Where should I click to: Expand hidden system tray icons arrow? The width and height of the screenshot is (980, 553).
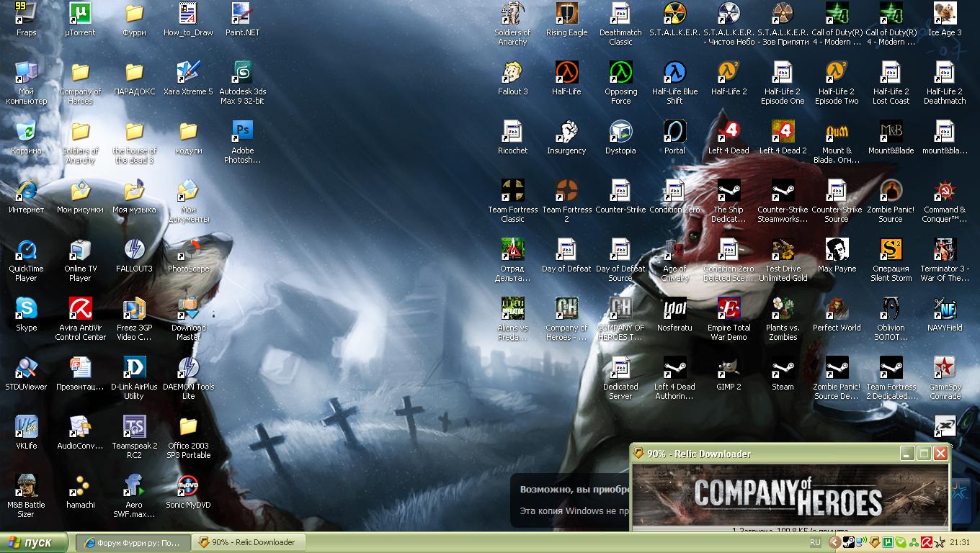(x=834, y=542)
